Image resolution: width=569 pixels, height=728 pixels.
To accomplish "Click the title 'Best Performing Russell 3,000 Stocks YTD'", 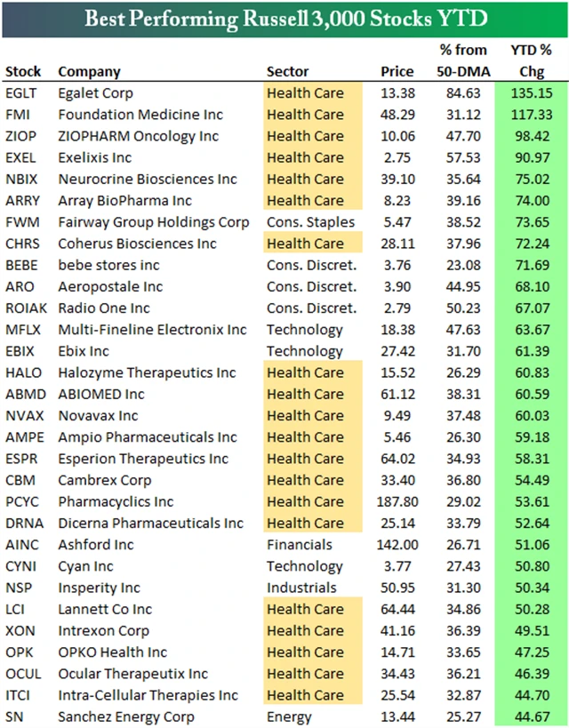I will click(284, 19).
